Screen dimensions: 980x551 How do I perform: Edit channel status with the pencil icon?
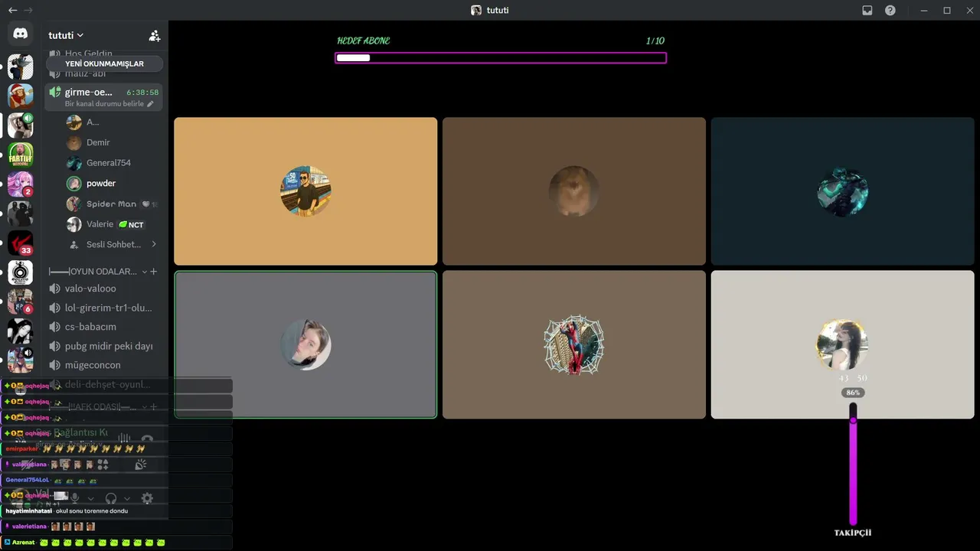150,104
